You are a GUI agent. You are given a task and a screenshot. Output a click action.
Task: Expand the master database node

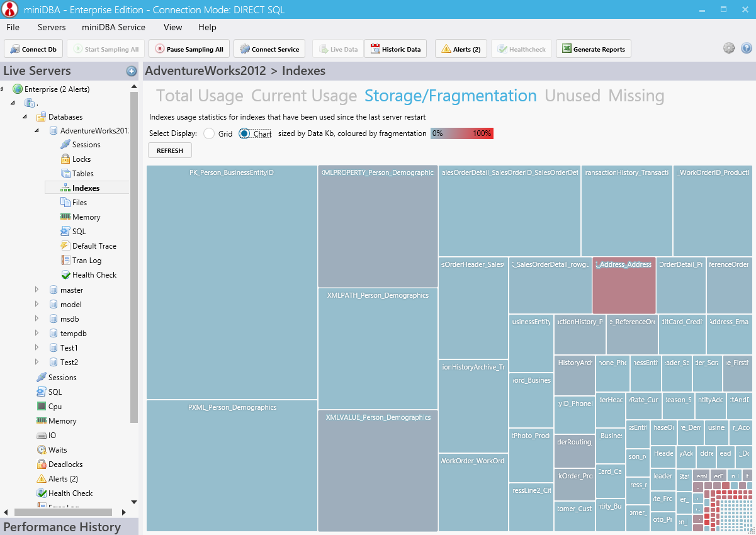point(36,290)
